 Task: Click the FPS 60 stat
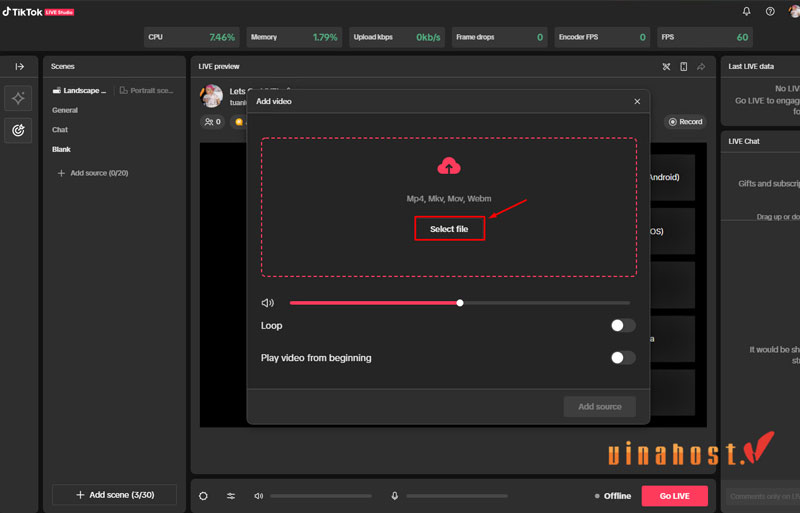tap(705, 37)
